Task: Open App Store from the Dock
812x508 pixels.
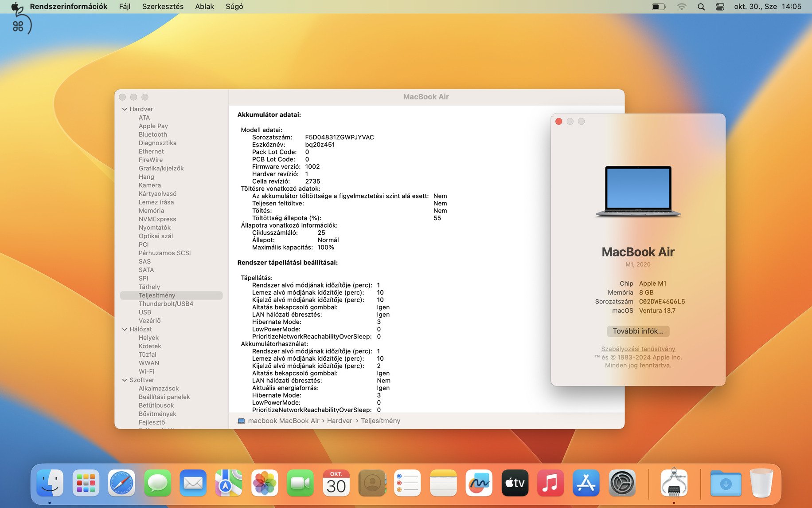Action: tap(586, 483)
